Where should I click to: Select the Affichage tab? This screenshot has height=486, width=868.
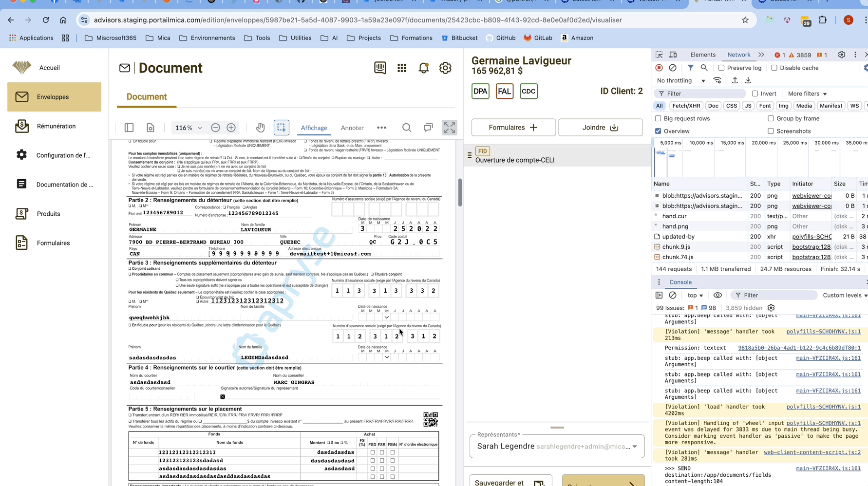click(x=314, y=128)
